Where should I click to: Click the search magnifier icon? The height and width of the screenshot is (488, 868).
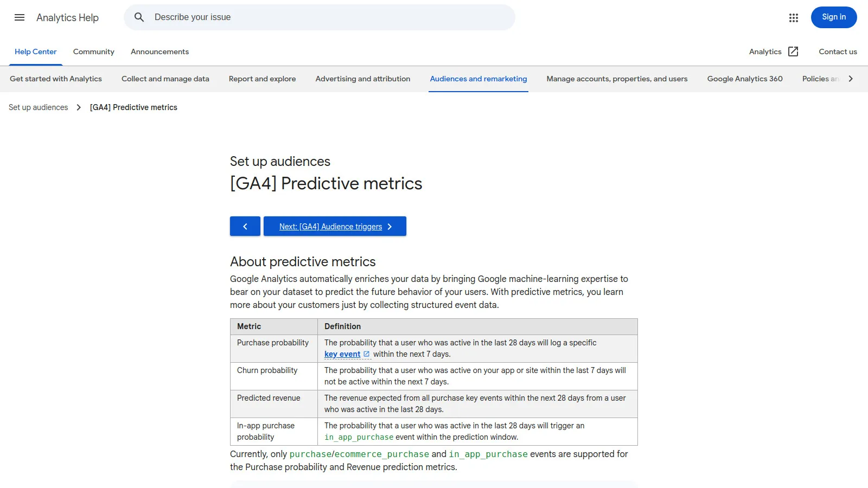click(x=139, y=17)
